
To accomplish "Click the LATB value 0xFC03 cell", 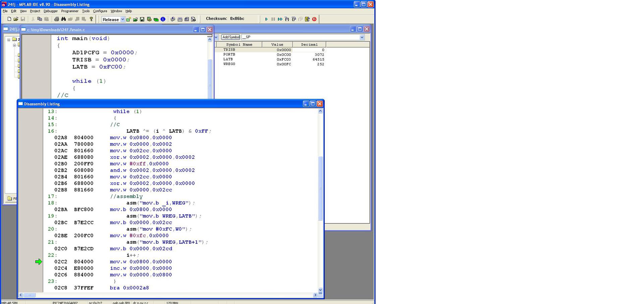I will [284, 59].
